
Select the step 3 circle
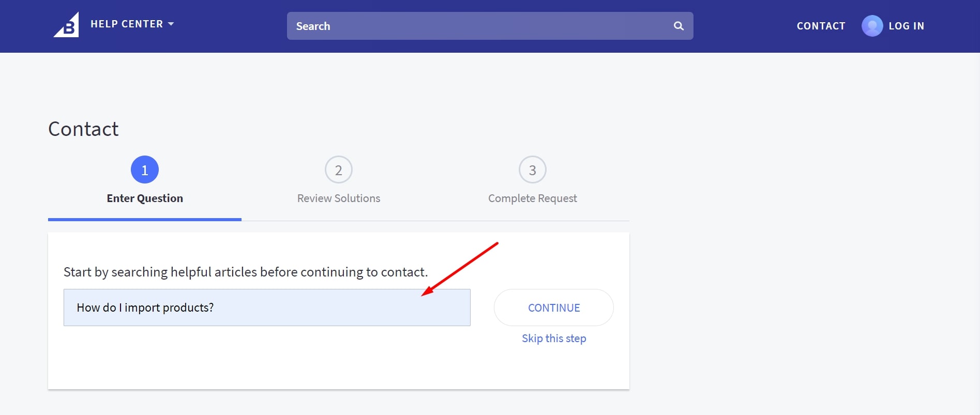[533, 170]
